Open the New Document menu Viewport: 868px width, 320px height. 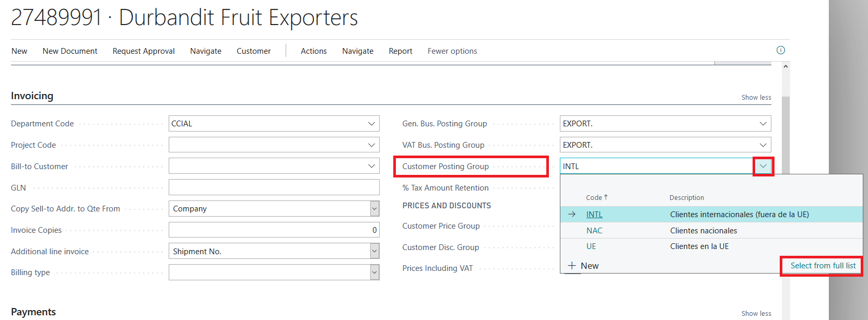click(x=70, y=51)
